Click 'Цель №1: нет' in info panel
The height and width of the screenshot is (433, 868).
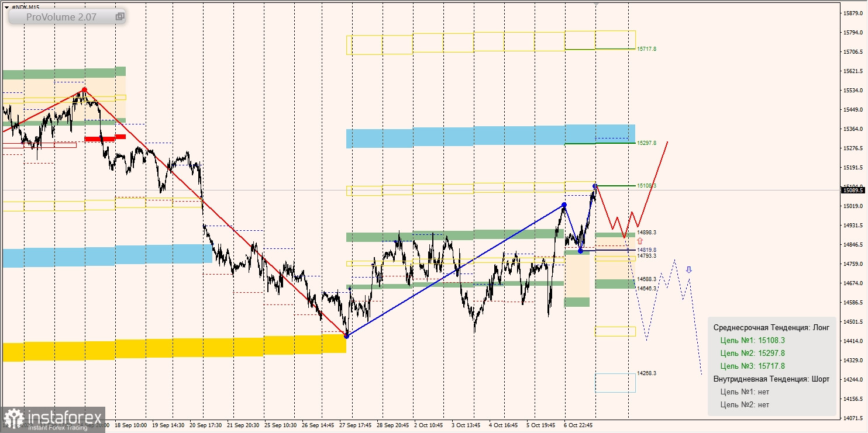pos(745,392)
